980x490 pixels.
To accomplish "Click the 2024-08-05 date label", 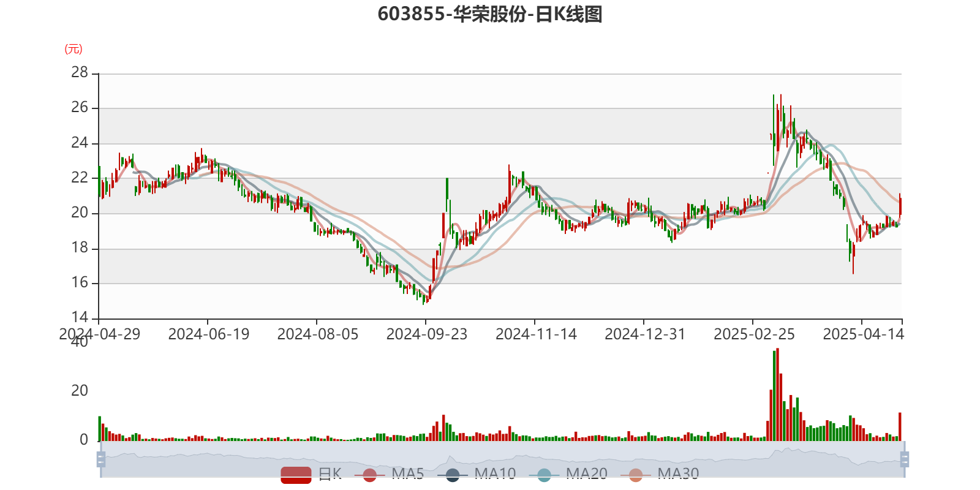I will click(318, 334).
